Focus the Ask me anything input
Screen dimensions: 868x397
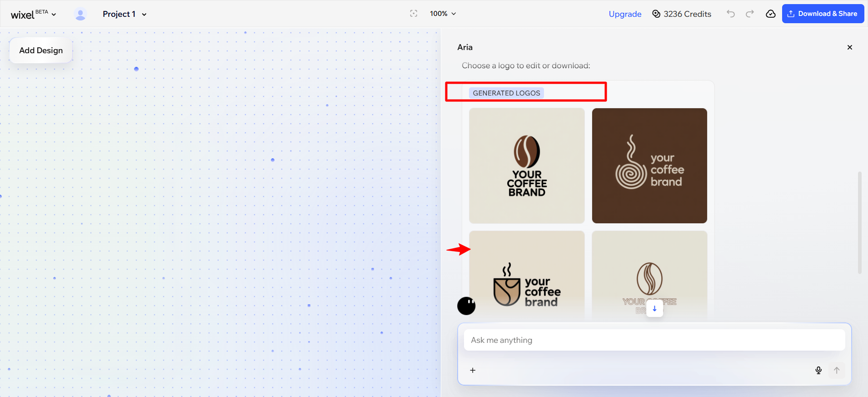[x=654, y=340]
